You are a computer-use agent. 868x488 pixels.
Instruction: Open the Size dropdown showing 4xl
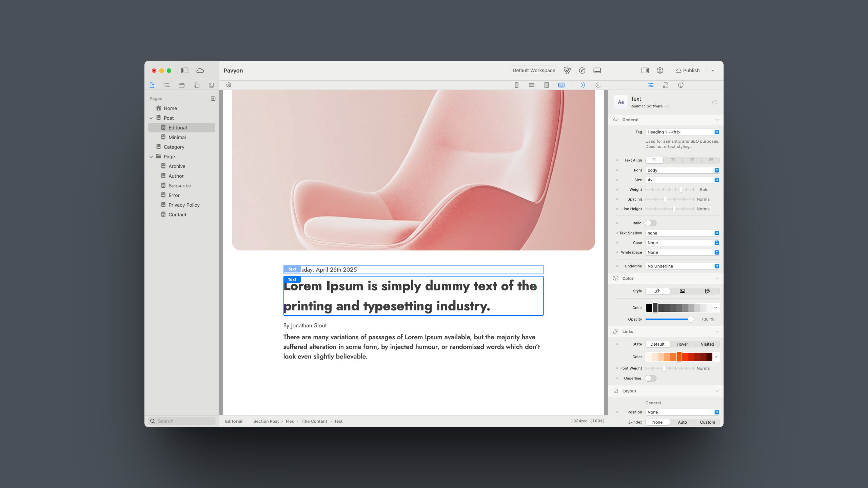tap(682, 180)
